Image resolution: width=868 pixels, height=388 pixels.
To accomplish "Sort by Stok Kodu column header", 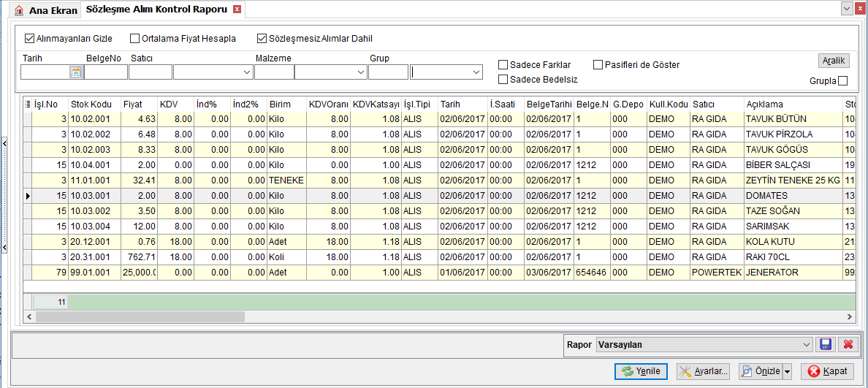I will (94, 104).
